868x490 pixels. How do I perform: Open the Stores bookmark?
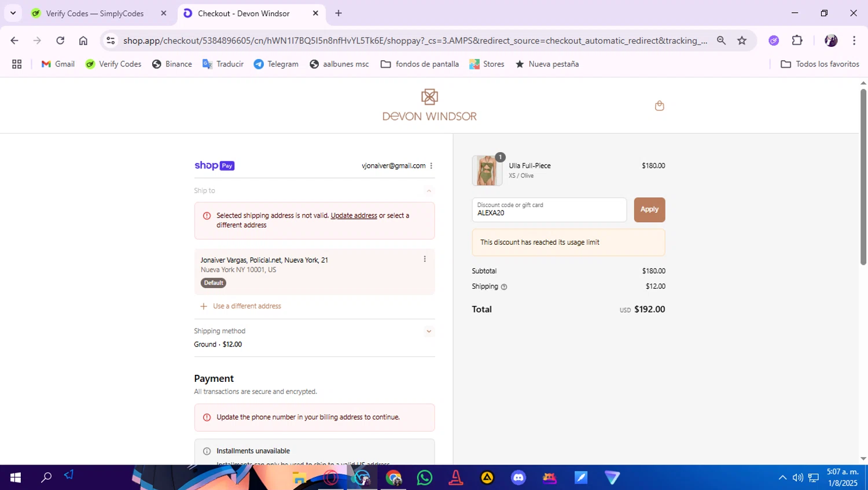pyautogui.click(x=487, y=64)
